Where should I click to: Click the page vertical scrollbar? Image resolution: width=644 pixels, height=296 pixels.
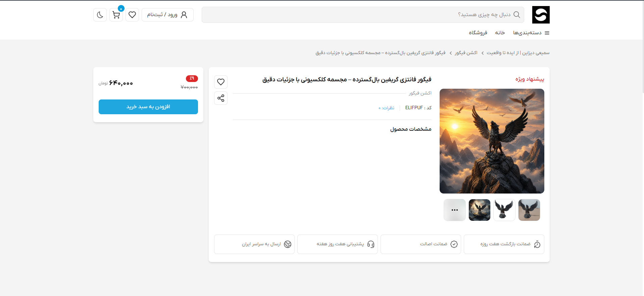click(x=643, y=47)
